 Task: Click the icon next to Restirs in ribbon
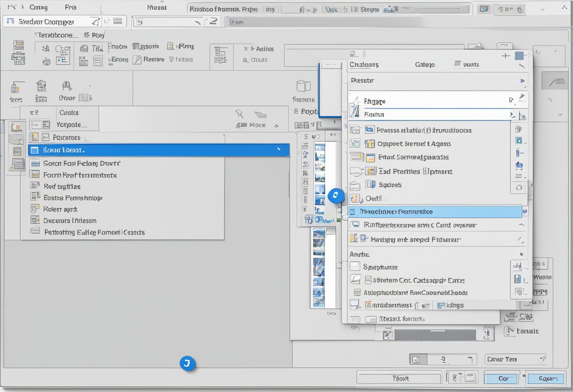pyautogui.click(x=137, y=60)
